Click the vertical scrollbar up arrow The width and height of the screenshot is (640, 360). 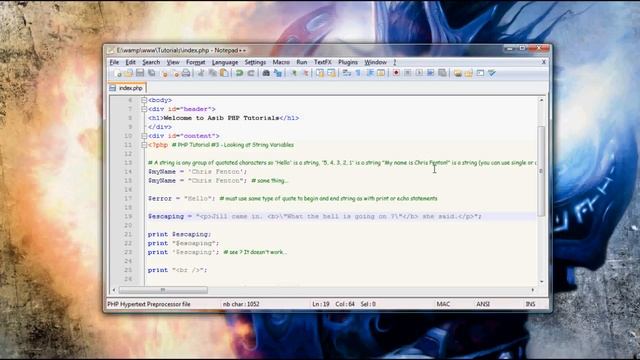541,100
